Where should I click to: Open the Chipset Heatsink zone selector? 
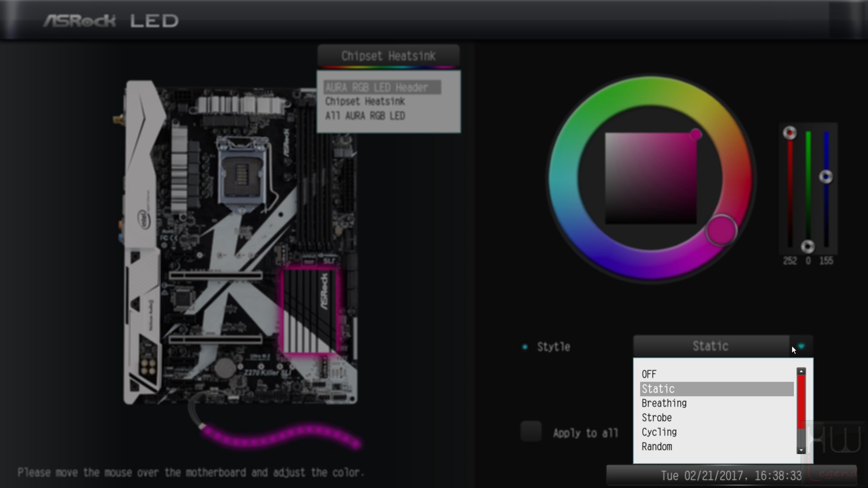coord(389,56)
